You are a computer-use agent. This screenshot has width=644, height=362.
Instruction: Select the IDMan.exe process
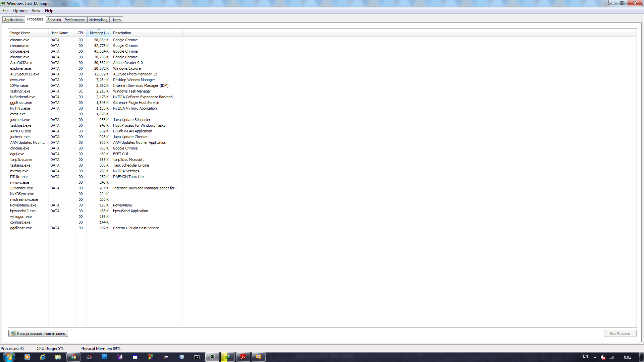point(95,85)
